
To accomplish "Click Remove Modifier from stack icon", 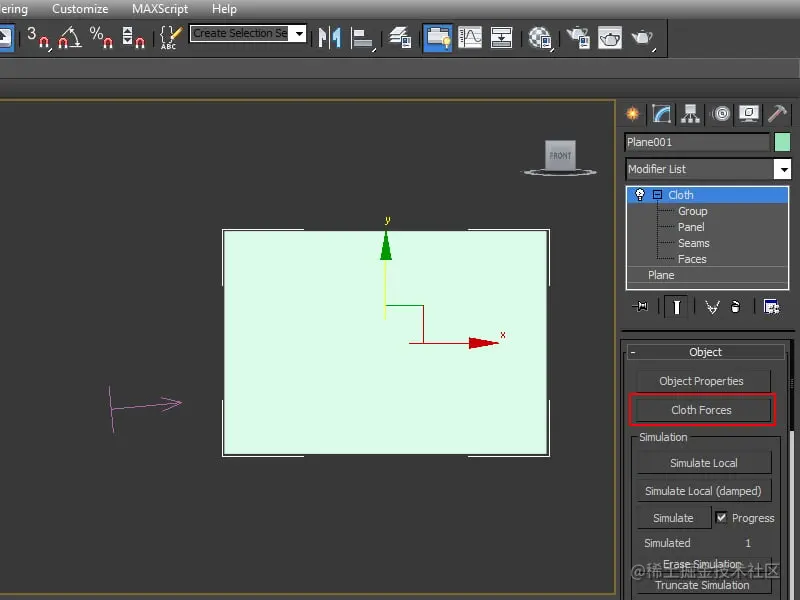I will tap(735, 307).
